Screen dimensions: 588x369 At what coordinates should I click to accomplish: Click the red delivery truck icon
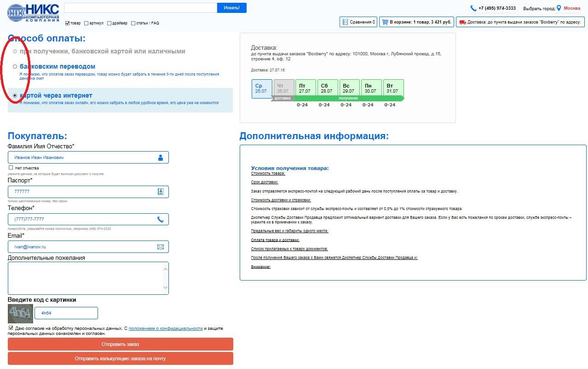[462, 22]
